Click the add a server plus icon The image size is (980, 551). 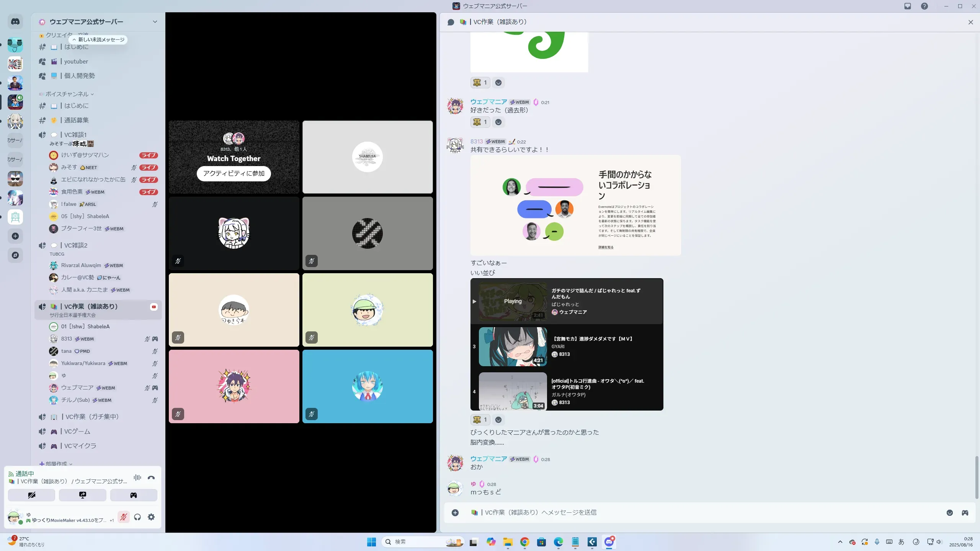point(15,236)
